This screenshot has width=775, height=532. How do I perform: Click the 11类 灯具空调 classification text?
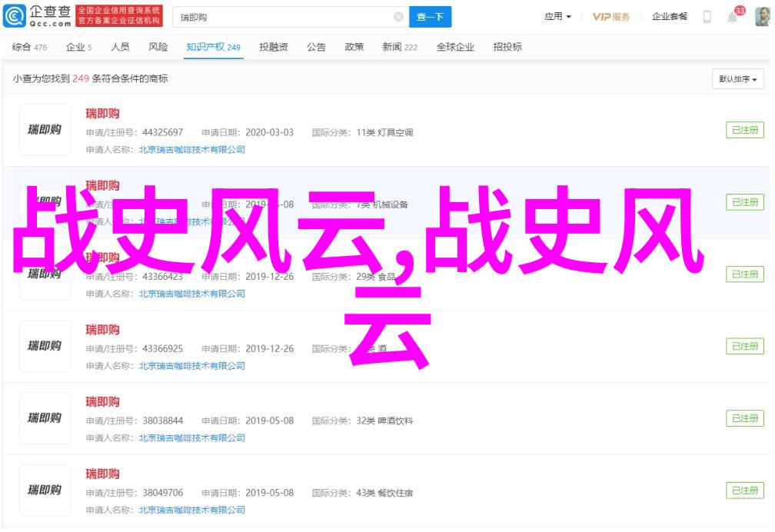(x=384, y=132)
